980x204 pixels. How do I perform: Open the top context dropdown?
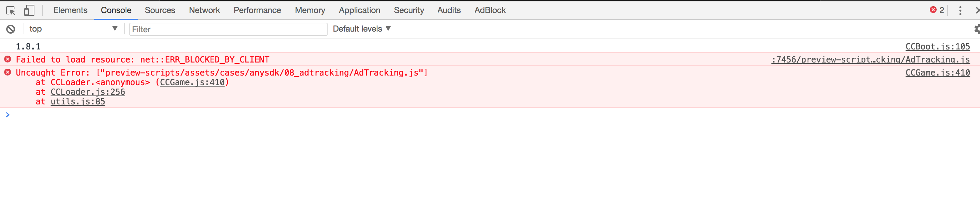click(x=73, y=29)
